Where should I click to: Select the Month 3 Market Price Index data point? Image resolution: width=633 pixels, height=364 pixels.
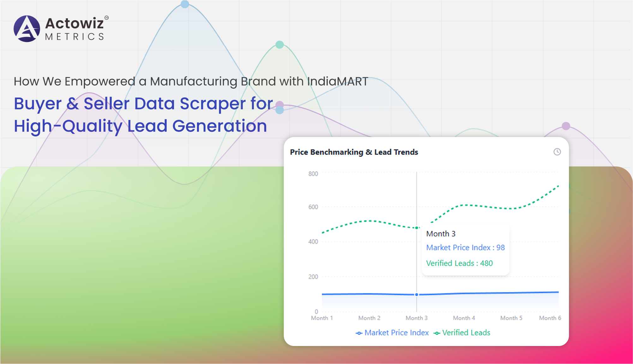(x=417, y=295)
